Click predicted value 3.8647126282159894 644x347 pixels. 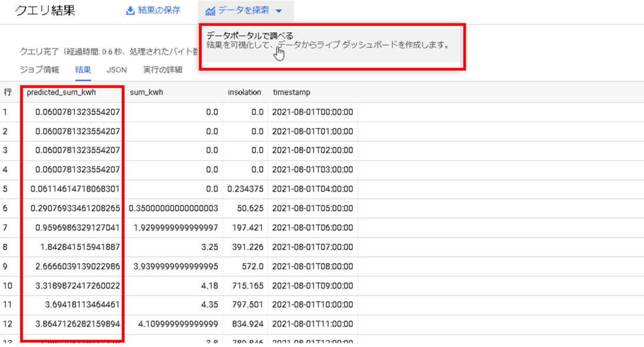[x=78, y=324]
